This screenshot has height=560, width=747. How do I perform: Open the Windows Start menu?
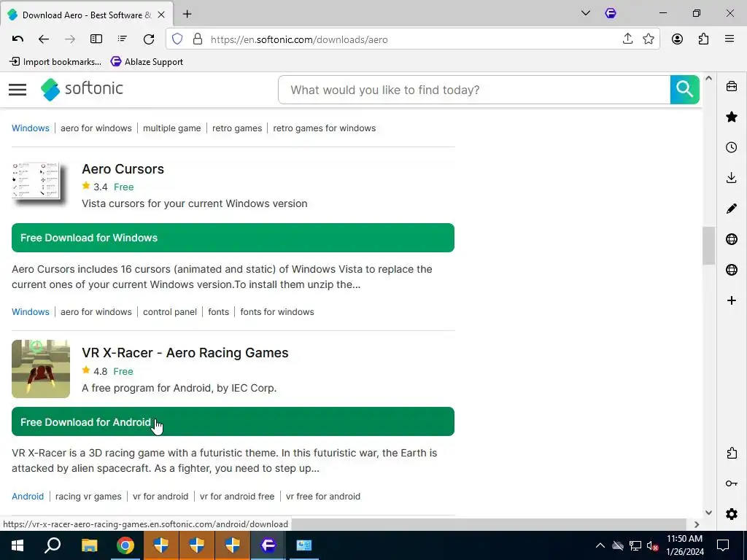pos(18,545)
